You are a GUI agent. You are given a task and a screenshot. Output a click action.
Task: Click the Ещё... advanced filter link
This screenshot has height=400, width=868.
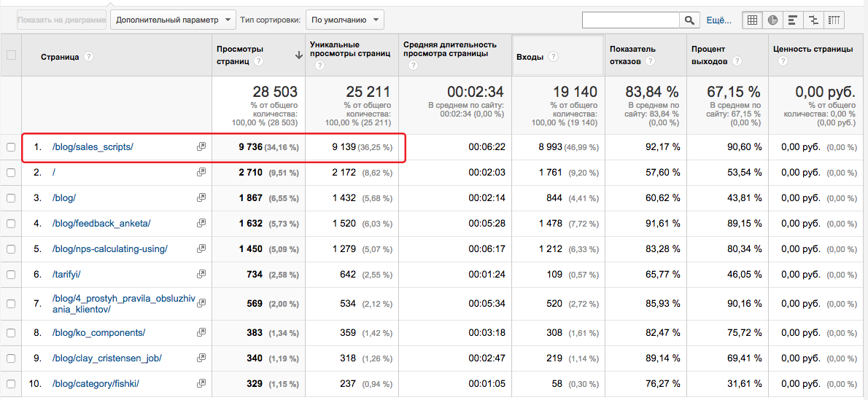[x=719, y=20]
